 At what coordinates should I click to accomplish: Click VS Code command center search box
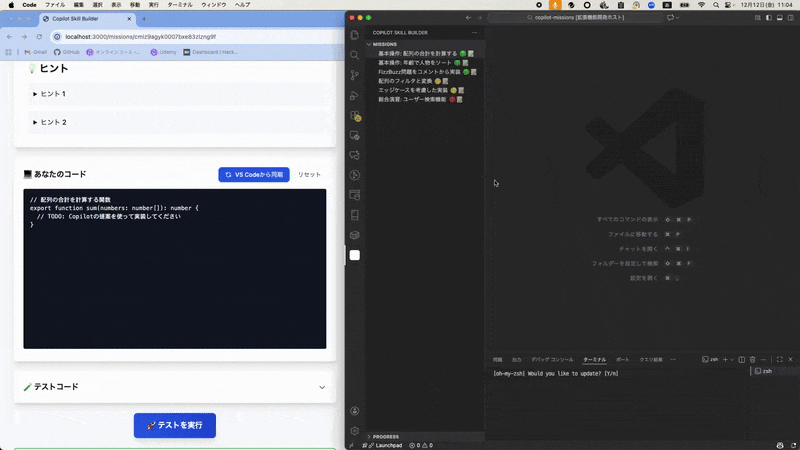(x=575, y=17)
